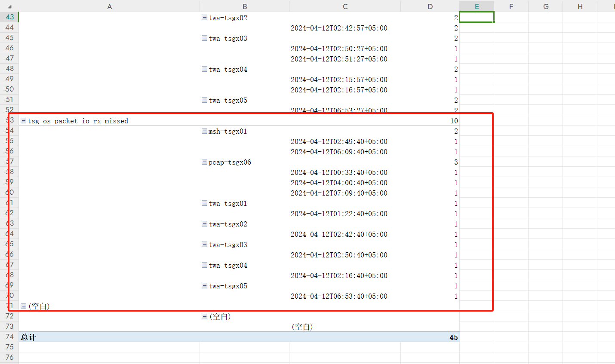The image size is (615, 364).
Task: Select column C header
Action: point(345,6)
